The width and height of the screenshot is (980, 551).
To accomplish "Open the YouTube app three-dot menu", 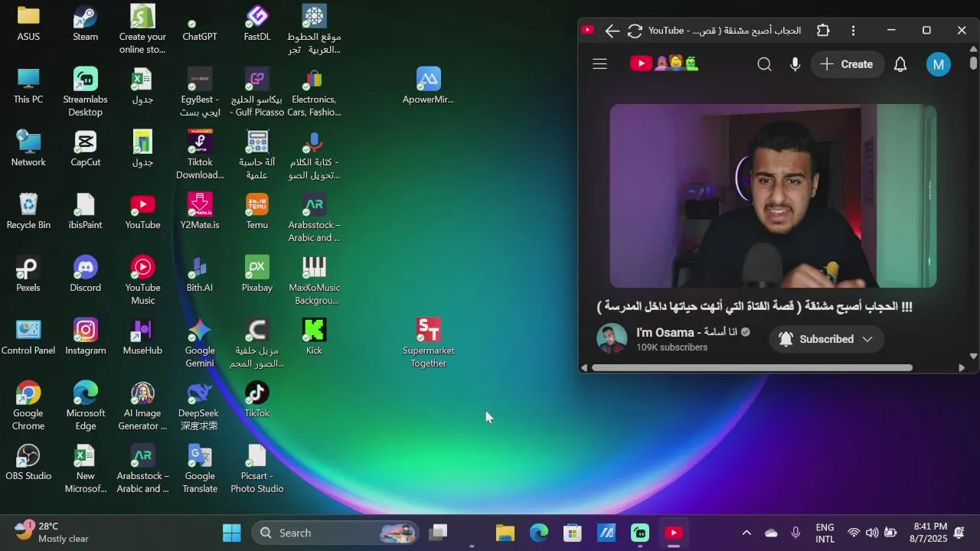I will pyautogui.click(x=853, y=31).
